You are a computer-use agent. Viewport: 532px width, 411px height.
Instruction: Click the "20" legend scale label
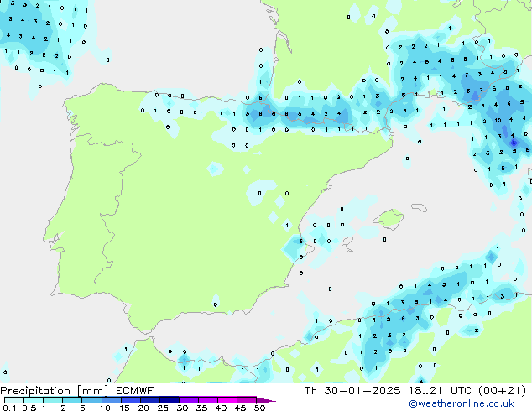pyautogui.click(x=143, y=408)
